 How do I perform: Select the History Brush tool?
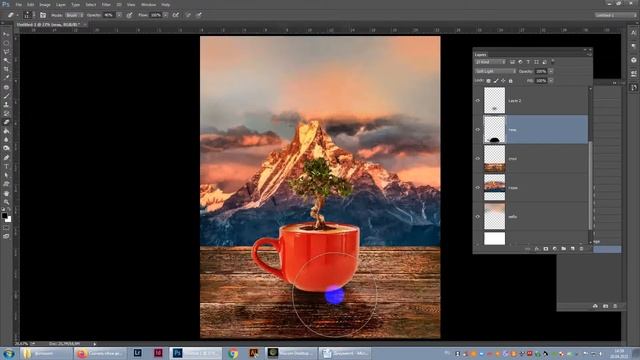coord(6,113)
